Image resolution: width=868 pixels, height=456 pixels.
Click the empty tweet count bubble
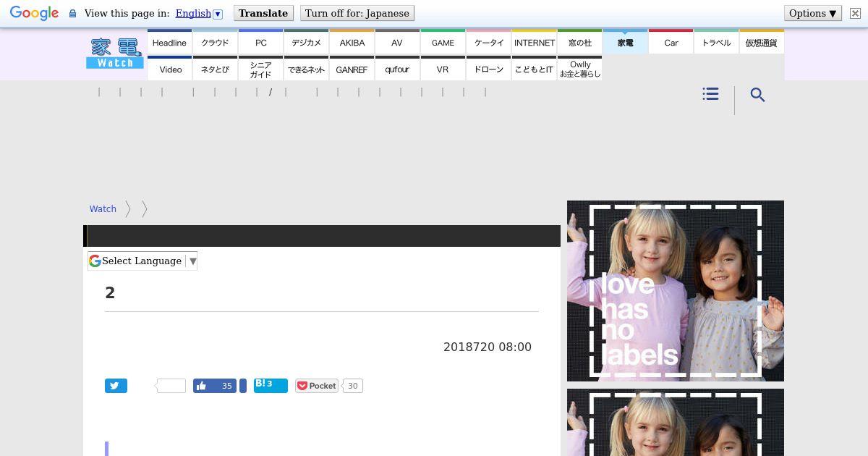[x=171, y=386]
